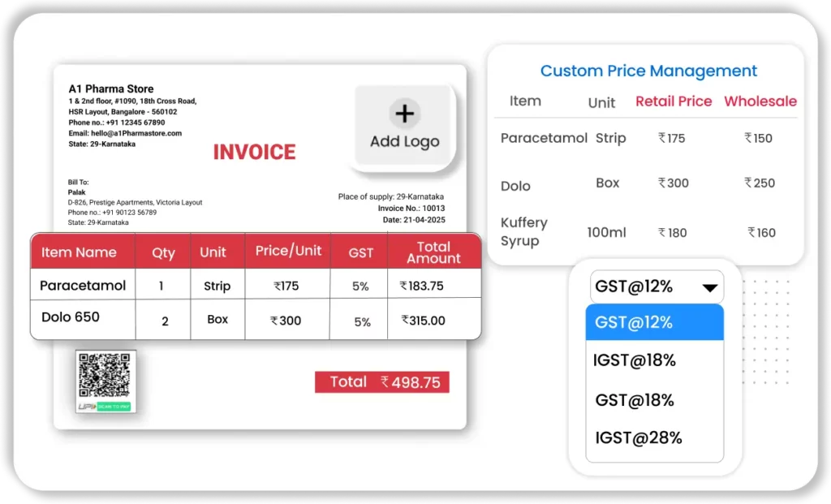Image resolution: width=831 pixels, height=504 pixels.
Task: Click the Paracetamol wholesale price ₹150
Action: point(759,138)
